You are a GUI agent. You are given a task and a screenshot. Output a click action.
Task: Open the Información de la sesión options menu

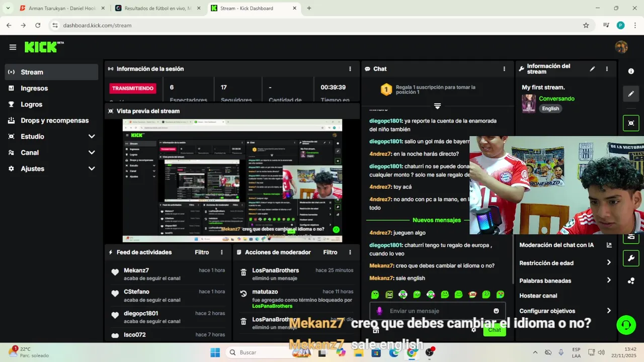click(x=350, y=69)
